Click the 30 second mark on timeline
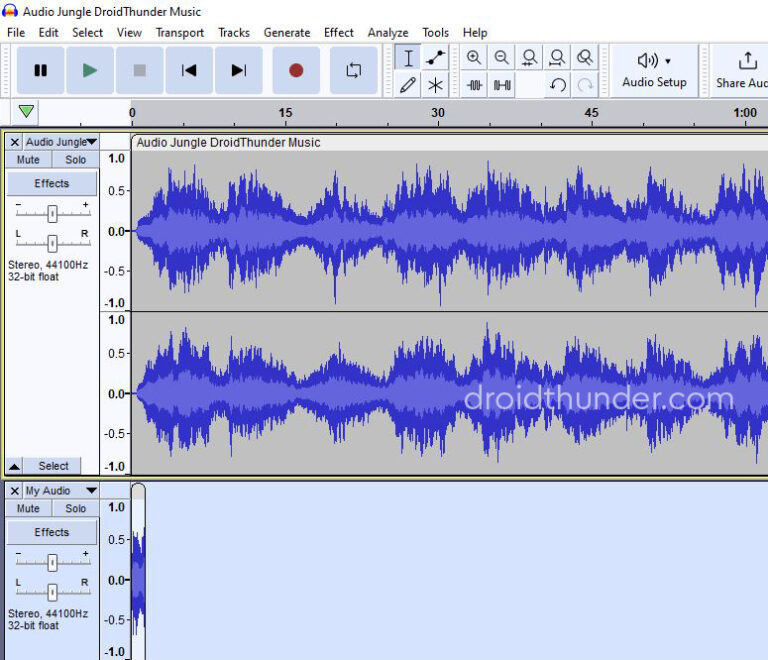This screenshot has width=768, height=660. 438,113
